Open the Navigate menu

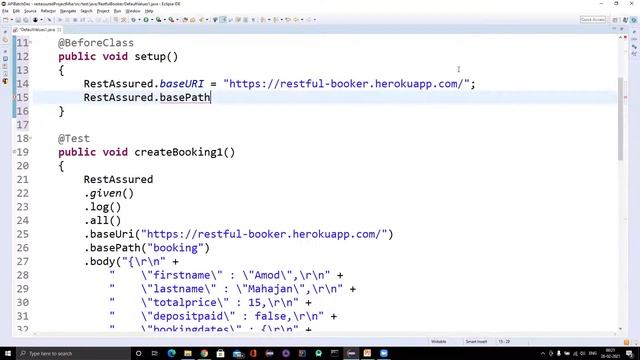pyautogui.click(x=68, y=11)
